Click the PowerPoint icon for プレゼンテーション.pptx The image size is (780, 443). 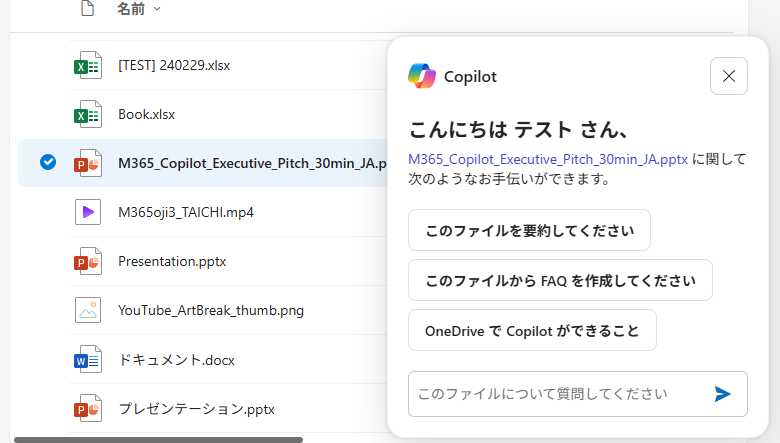click(88, 408)
